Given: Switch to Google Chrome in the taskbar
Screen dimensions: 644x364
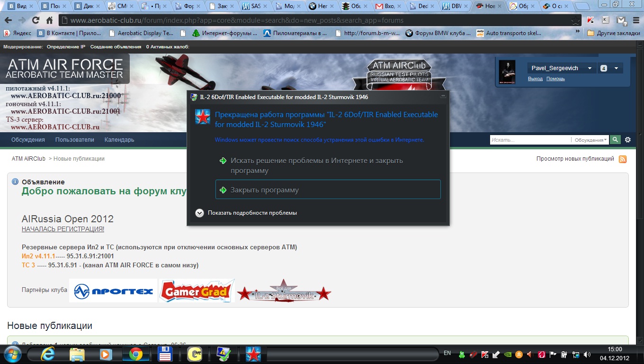Looking at the screenshot, I should [136, 354].
